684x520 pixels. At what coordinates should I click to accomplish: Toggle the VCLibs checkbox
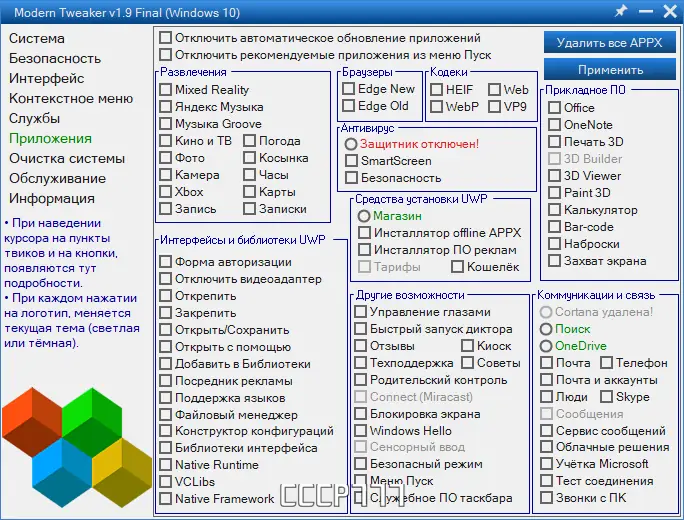(165, 482)
